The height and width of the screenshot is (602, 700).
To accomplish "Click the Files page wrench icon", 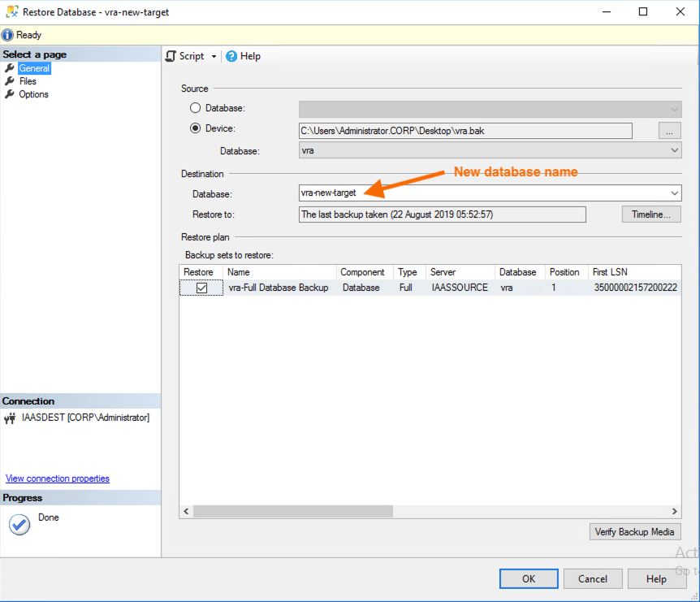I will [x=10, y=81].
